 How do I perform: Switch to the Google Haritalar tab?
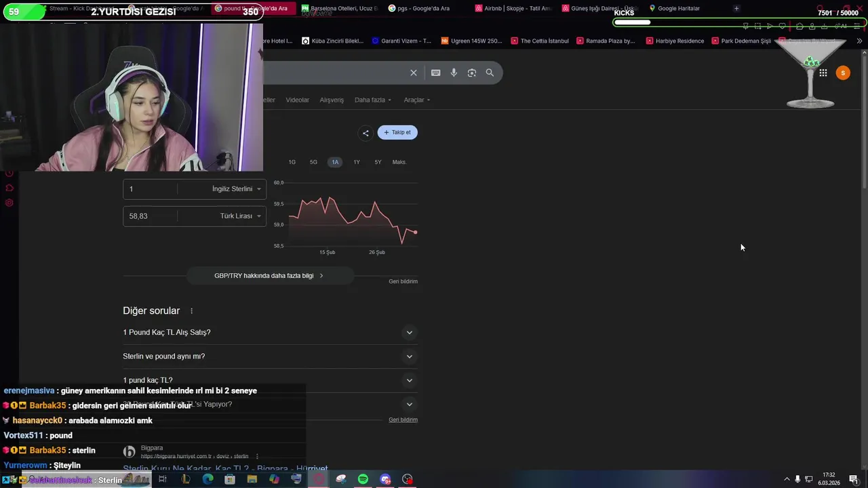pyautogui.click(x=678, y=8)
